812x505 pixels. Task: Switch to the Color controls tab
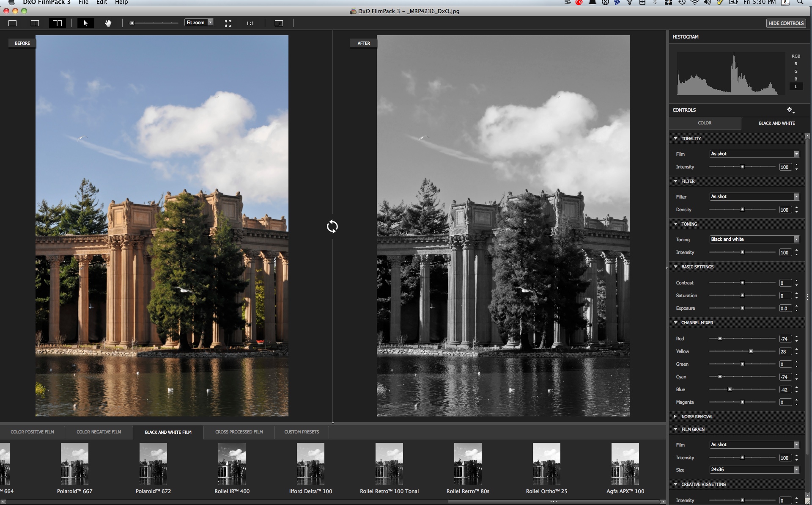pyautogui.click(x=705, y=123)
